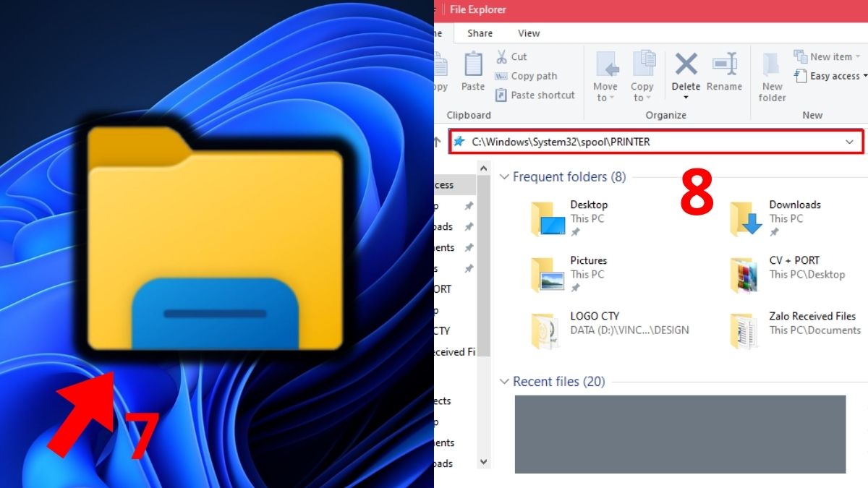Click the 'Desktop' folder name text
868x488 pixels.
589,205
